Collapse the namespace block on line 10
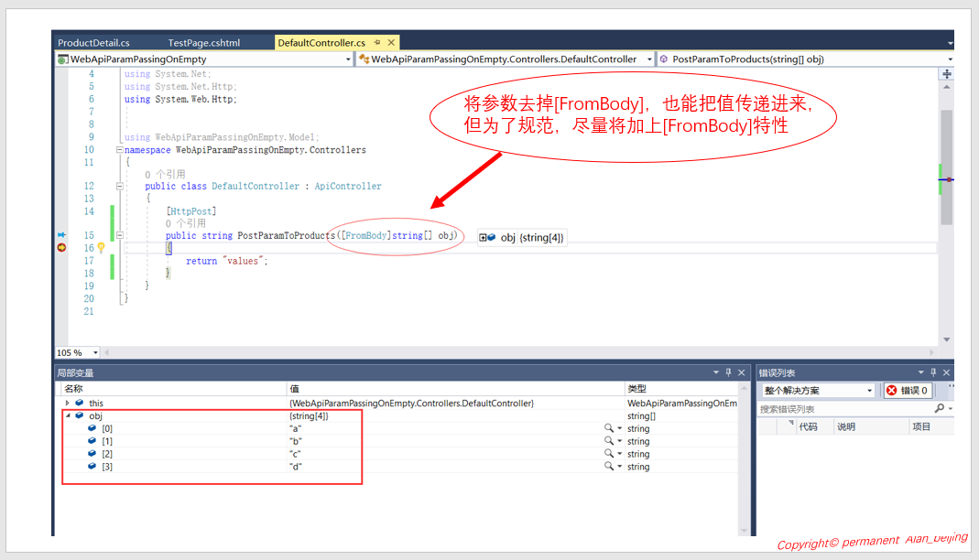The image size is (979, 560). coord(119,150)
